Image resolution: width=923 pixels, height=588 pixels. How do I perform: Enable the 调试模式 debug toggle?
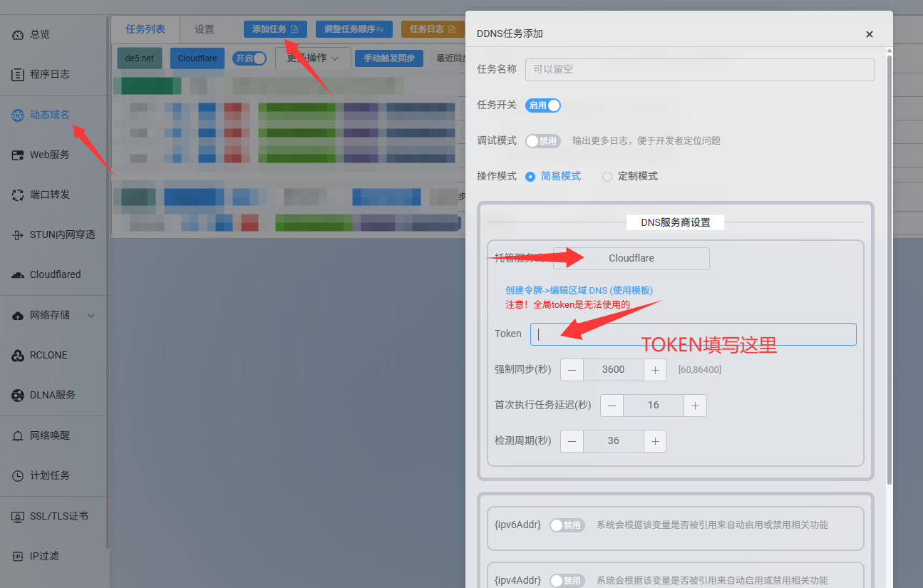pyautogui.click(x=543, y=141)
